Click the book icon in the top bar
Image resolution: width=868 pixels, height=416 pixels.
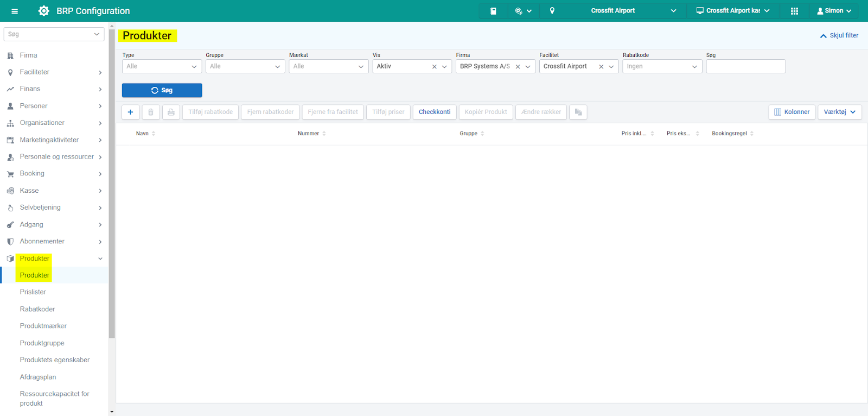click(x=493, y=11)
